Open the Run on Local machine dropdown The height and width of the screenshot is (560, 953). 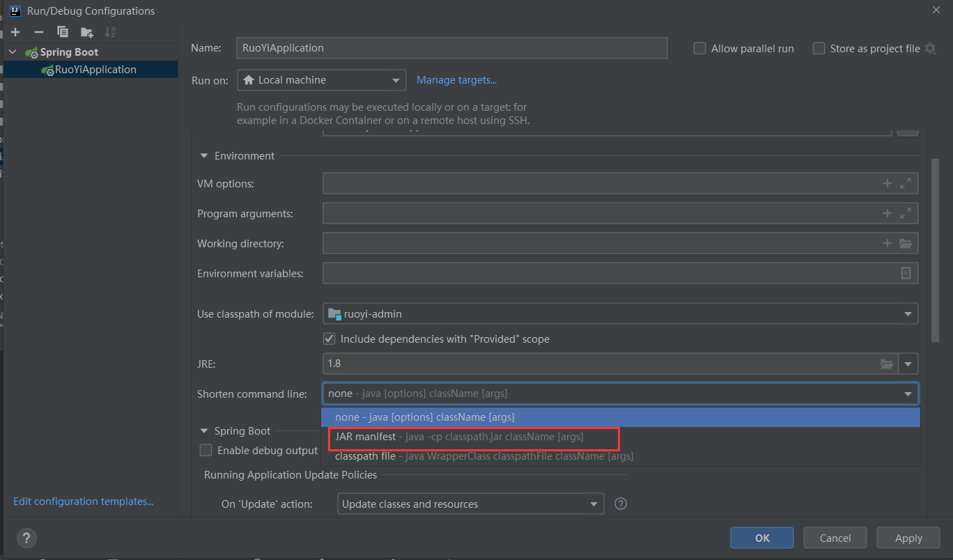click(x=321, y=80)
